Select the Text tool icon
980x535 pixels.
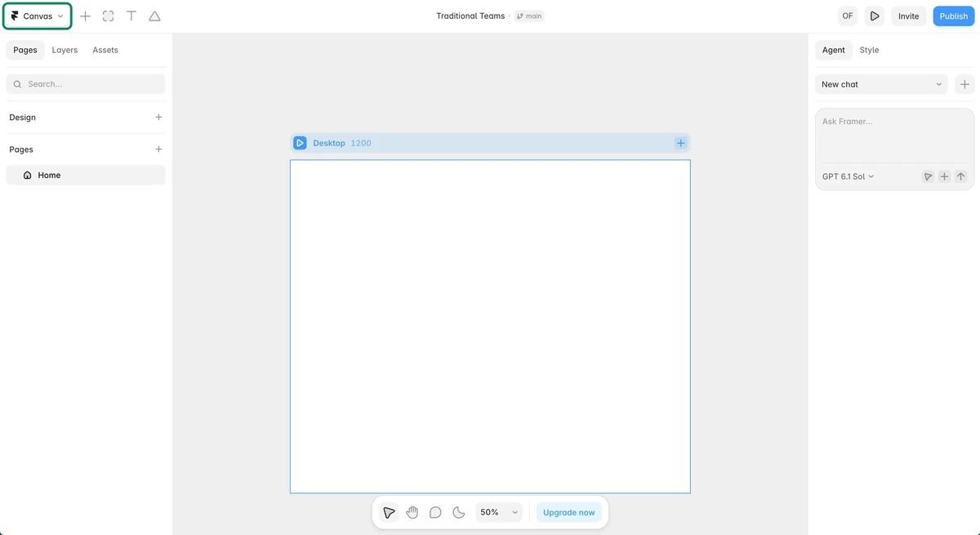pos(131,16)
